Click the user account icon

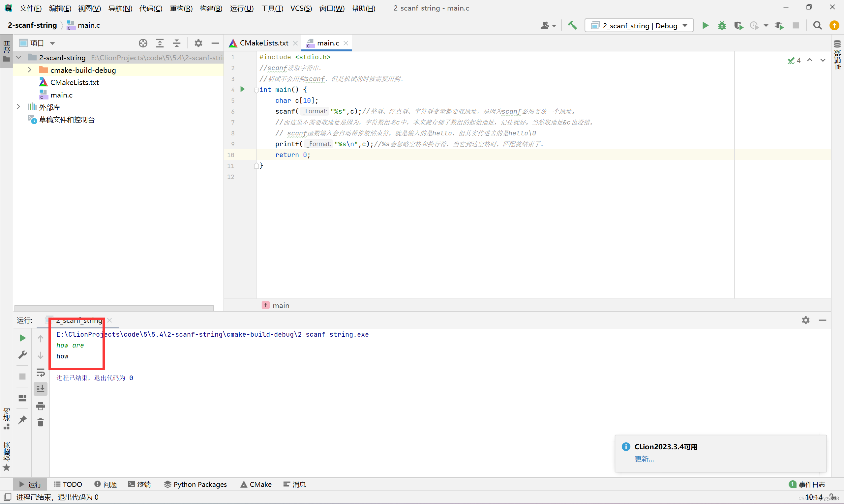pyautogui.click(x=548, y=25)
